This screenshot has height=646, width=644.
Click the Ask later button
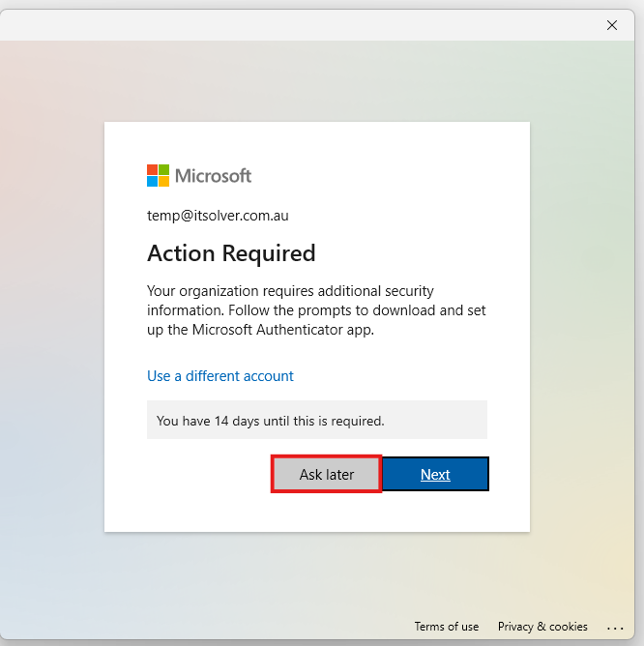pos(326,474)
